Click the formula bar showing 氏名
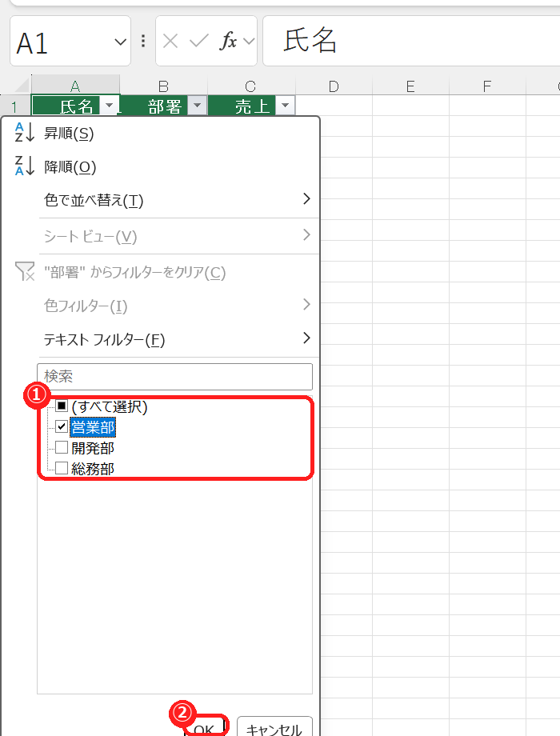 click(x=411, y=41)
